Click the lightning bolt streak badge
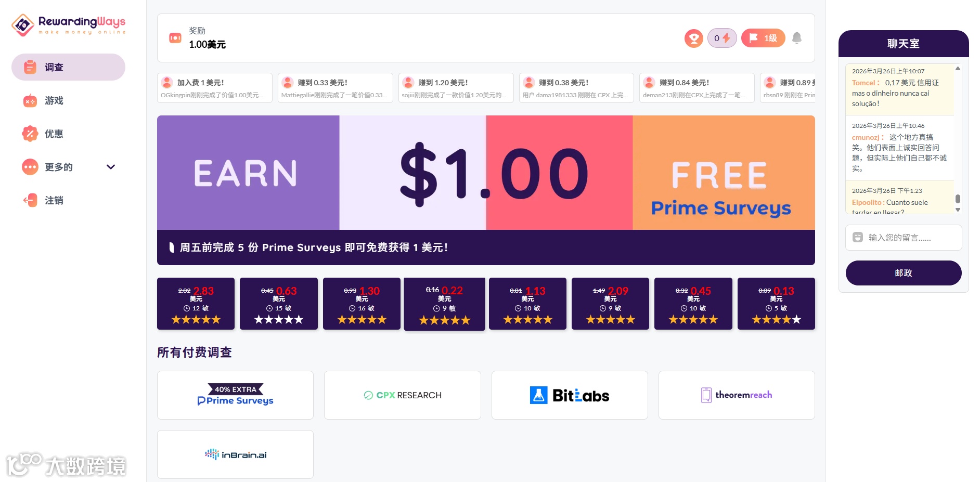The height and width of the screenshot is (482, 980). tap(722, 38)
